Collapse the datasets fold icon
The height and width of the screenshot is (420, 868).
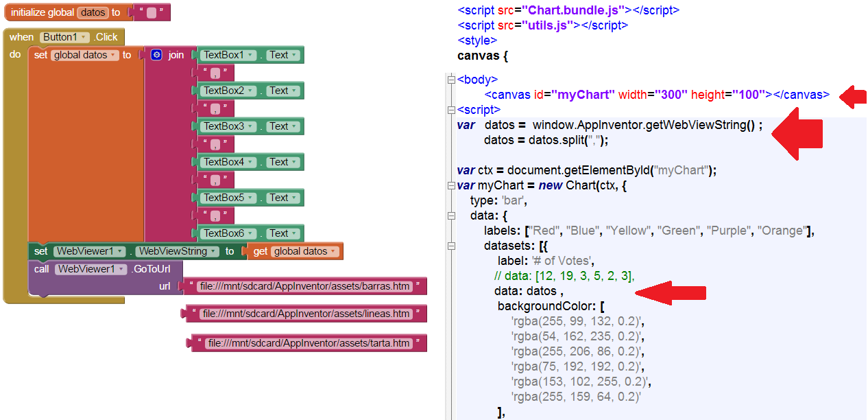[x=450, y=246]
